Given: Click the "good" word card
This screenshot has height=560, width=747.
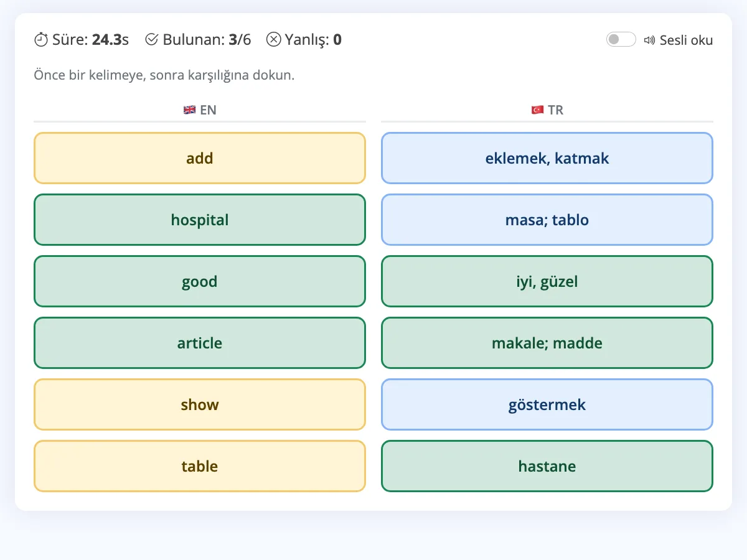Looking at the screenshot, I should pyautogui.click(x=200, y=281).
